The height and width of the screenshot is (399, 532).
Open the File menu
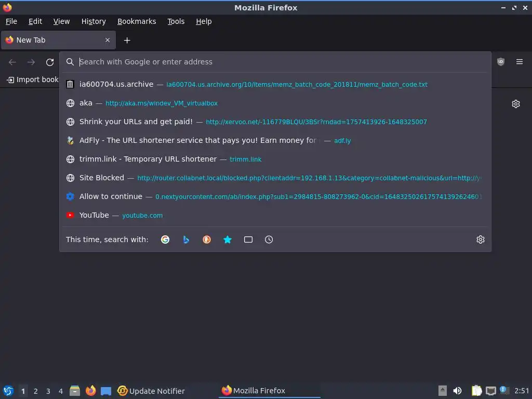(x=11, y=21)
